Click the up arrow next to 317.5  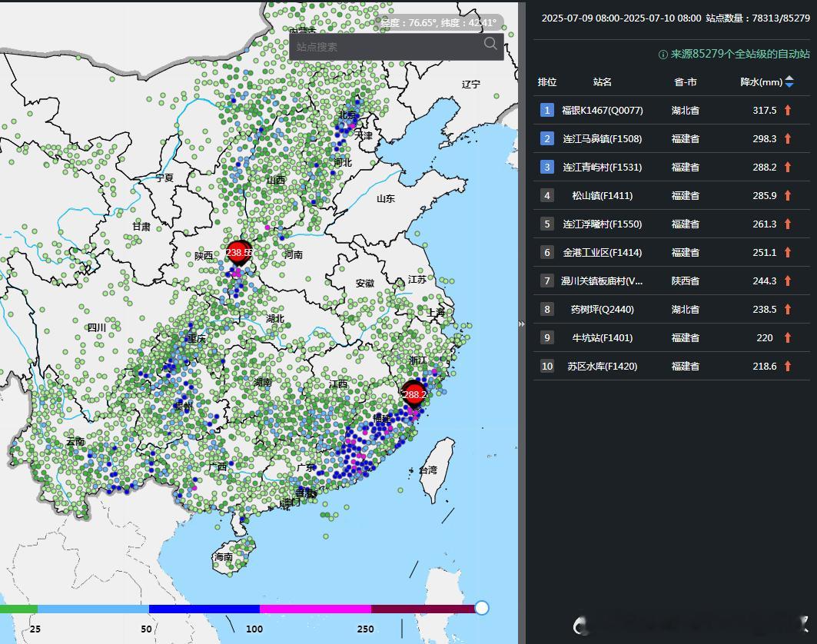[788, 110]
